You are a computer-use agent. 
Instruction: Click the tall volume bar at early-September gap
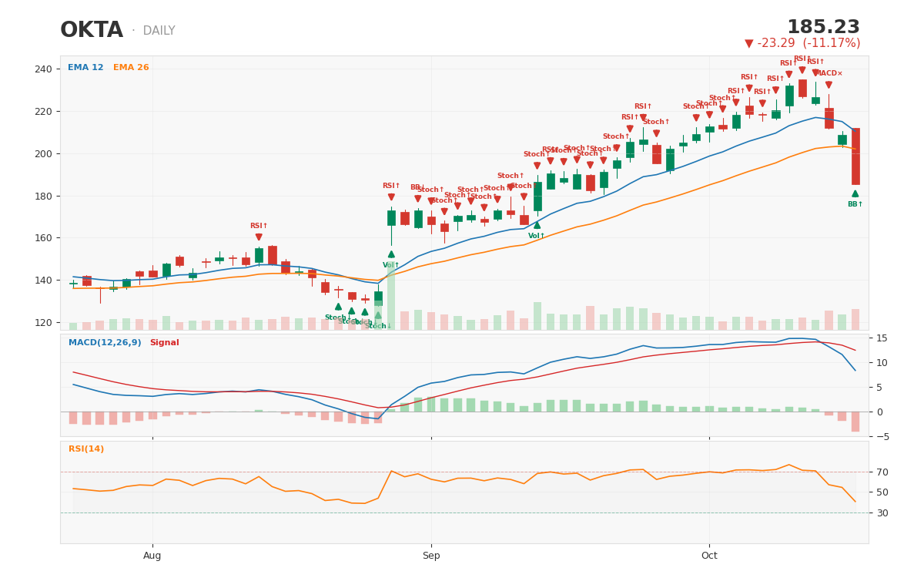point(391,296)
